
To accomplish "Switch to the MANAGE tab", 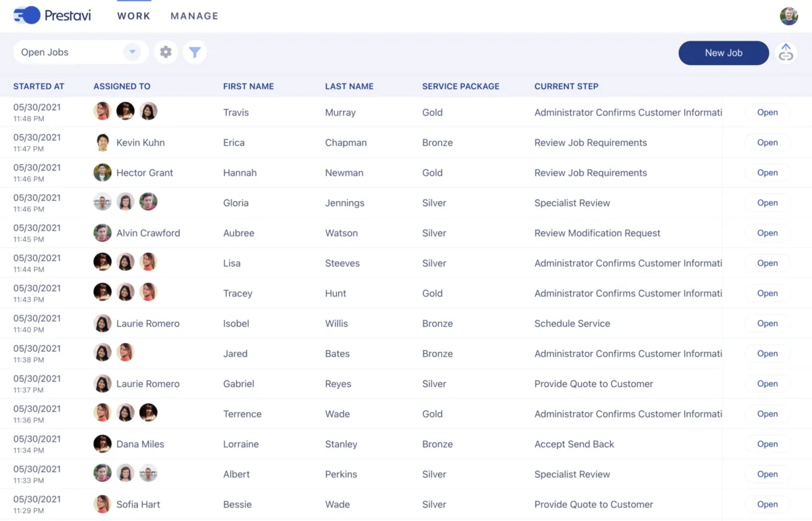I will 194,16.
